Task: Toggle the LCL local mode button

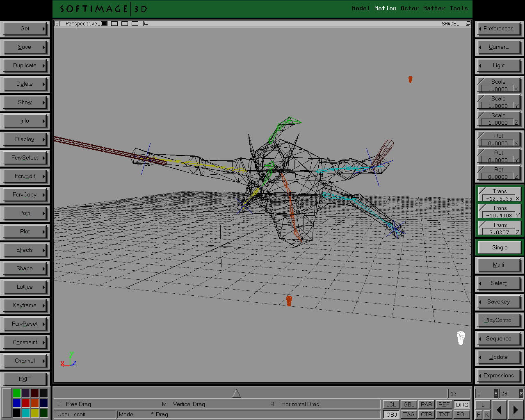Action: (x=391, y=405)
